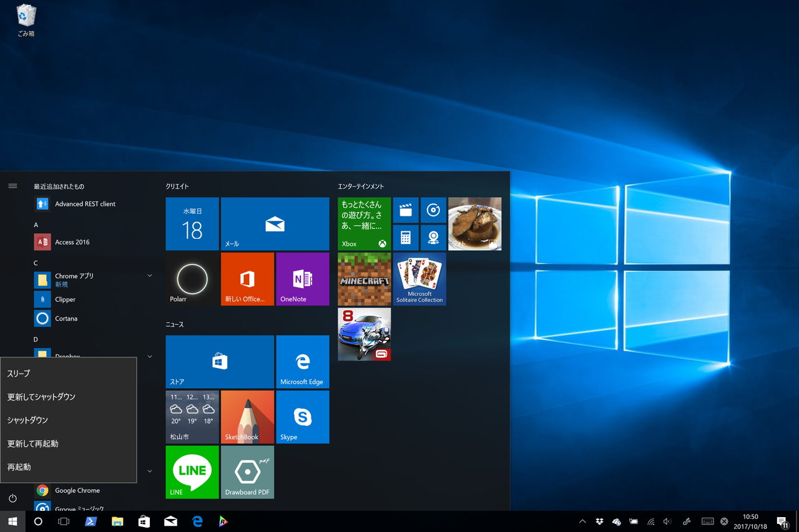
Task: Open Cortana in the app list
Action: pyautogui.click(x=94, y=319)
